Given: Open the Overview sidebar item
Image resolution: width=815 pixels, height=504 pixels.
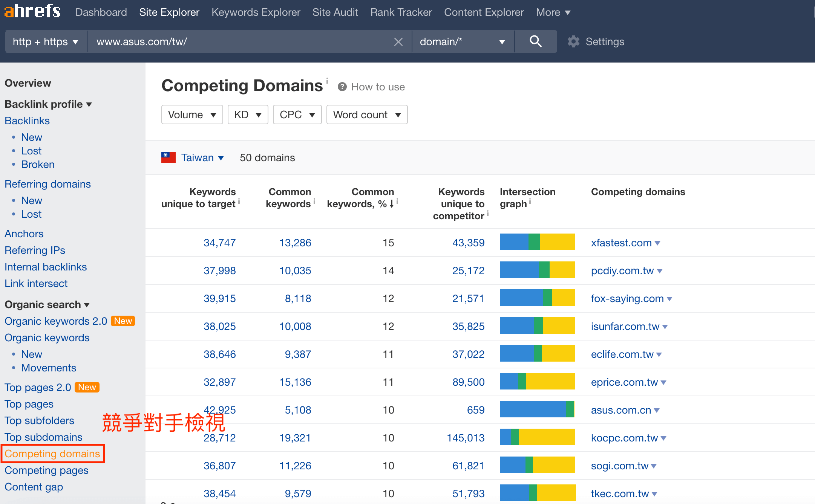Looking at the screenshot, I should click(28, 83).
